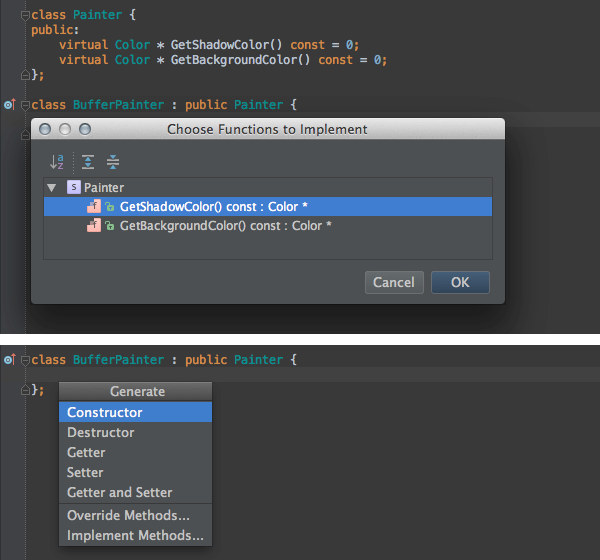Screen dimensions: 600x560
Task: Click the Collapse All icon in dialog toolbar
Action: coord(113,162)
